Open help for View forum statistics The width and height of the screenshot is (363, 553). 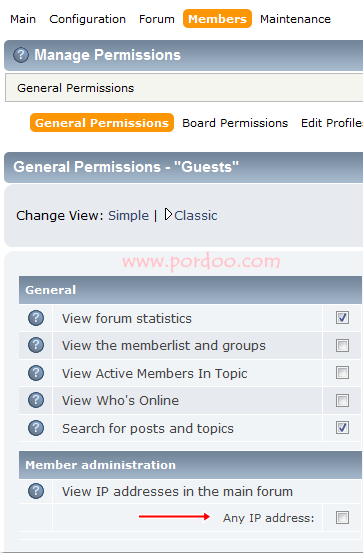(36, 318)
